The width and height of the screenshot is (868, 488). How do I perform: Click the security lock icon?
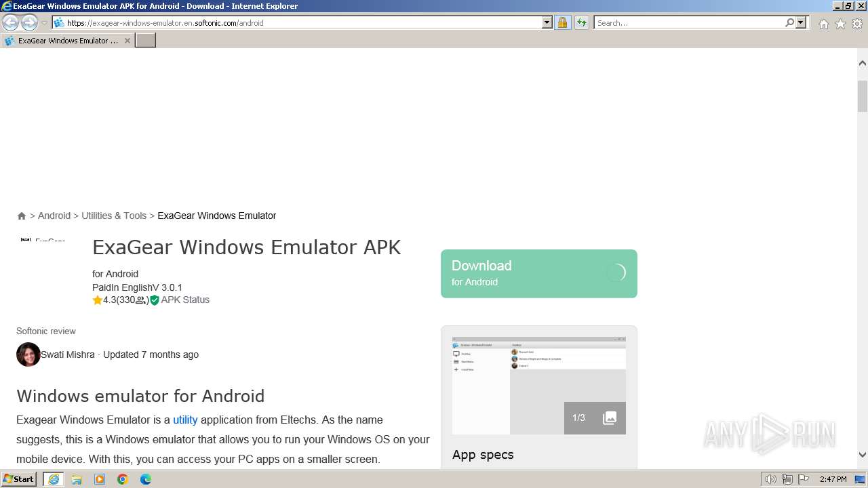[x=562, y=22]
